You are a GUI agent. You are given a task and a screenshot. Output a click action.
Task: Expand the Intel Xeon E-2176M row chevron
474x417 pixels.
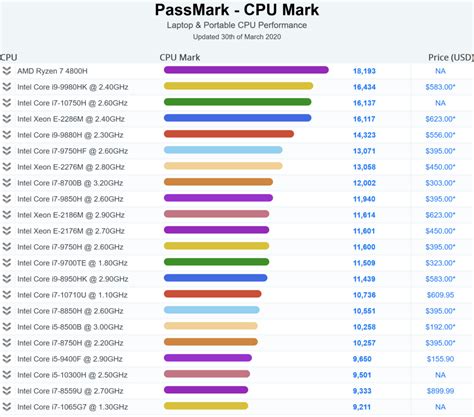tap(7, 231)
